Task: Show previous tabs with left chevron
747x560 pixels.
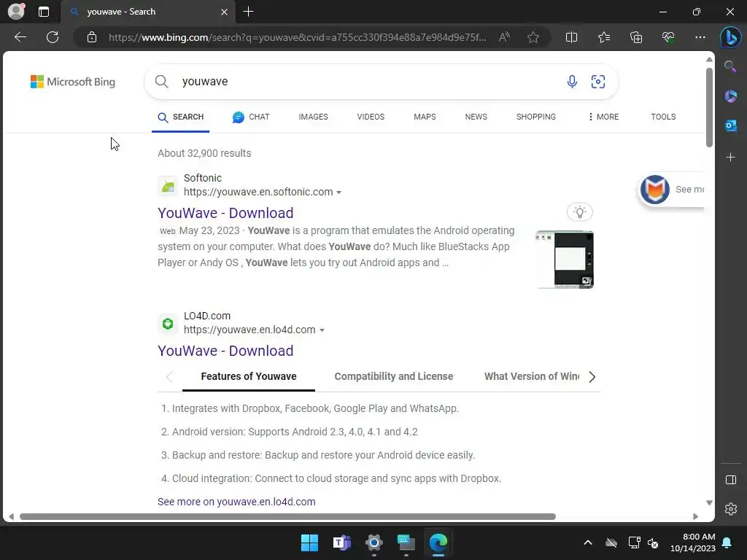Action: pos(169,377)
